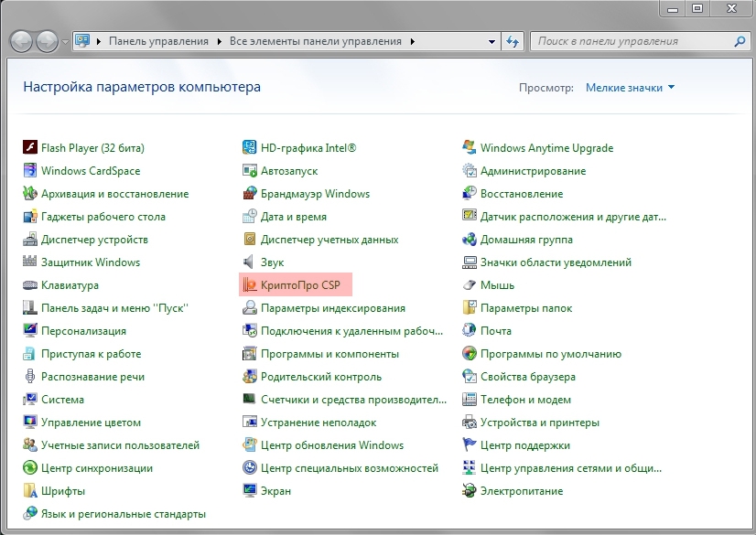Open Значки области уведомлений link
The image size is (756, 535).
click(x=556, y=262)
